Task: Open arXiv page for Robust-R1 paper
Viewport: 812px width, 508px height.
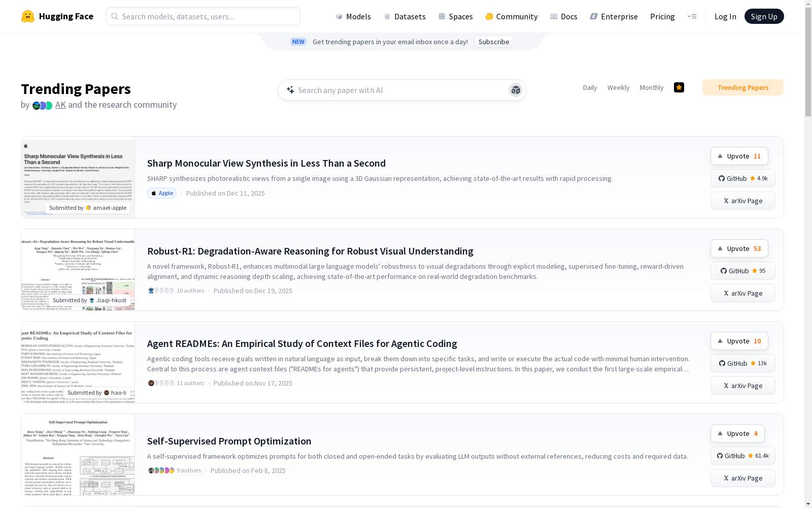Action: (x=742, y=293)
